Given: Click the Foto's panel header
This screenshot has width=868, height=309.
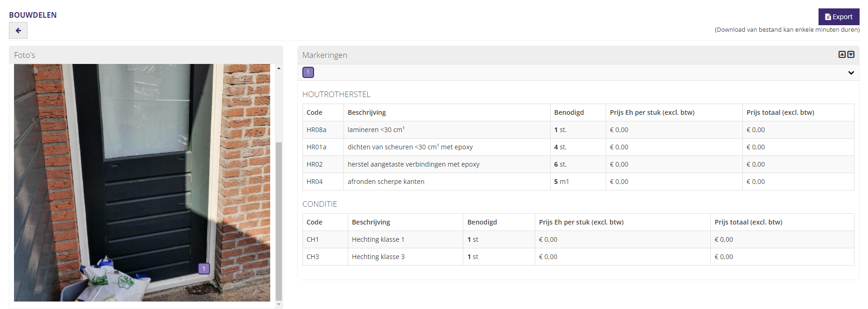Looking at the screenshot, I should (x=146, y=55).
